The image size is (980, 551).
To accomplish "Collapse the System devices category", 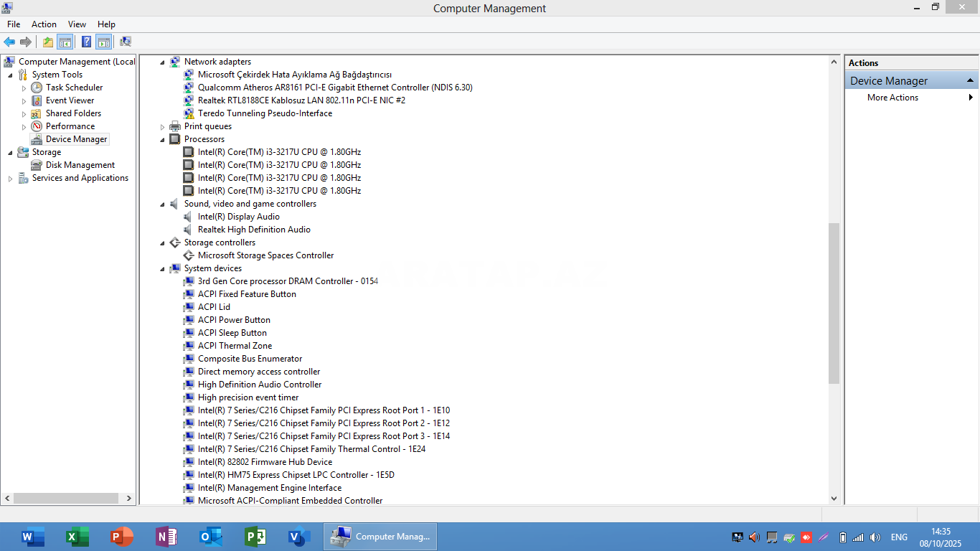I will [162, 269].
